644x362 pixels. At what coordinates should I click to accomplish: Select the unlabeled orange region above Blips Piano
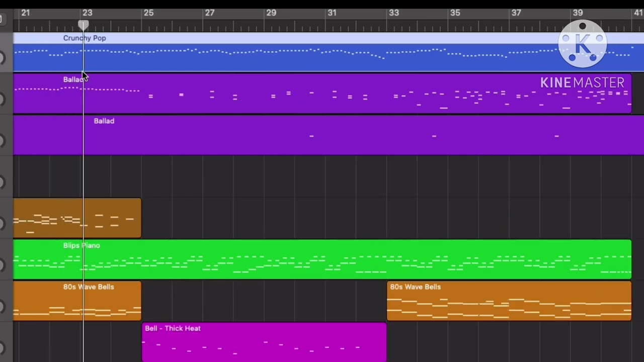(77, 218)
